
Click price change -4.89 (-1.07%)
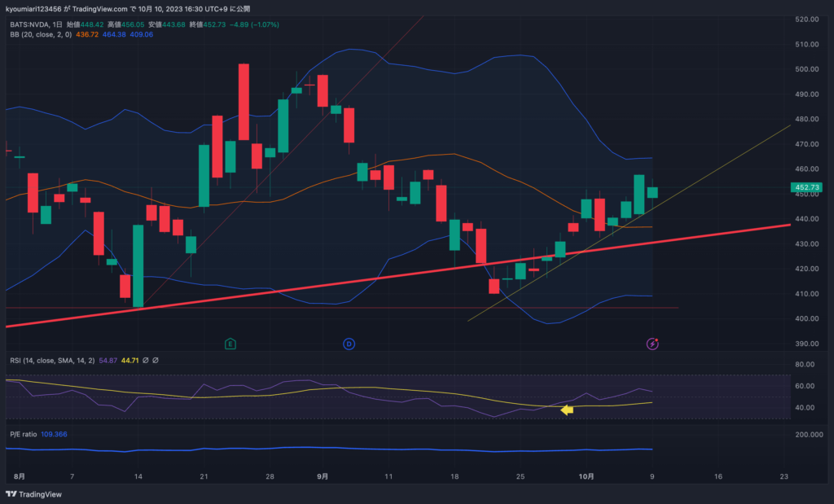coord(254,24)
